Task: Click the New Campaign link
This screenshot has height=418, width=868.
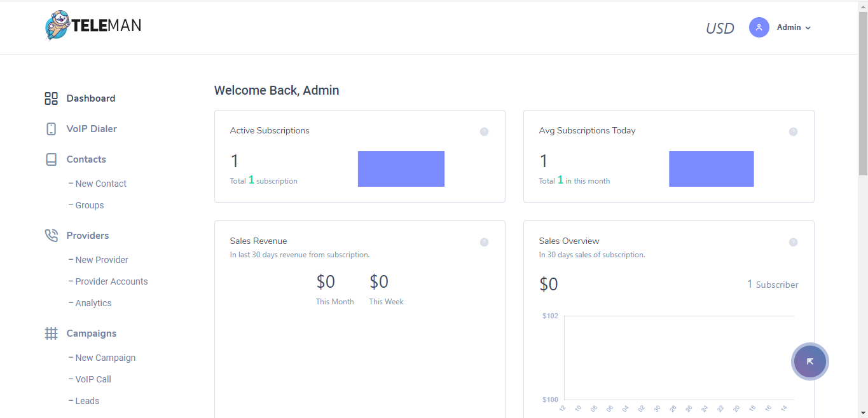Action: pyautogui.click(x=106, y=357)
